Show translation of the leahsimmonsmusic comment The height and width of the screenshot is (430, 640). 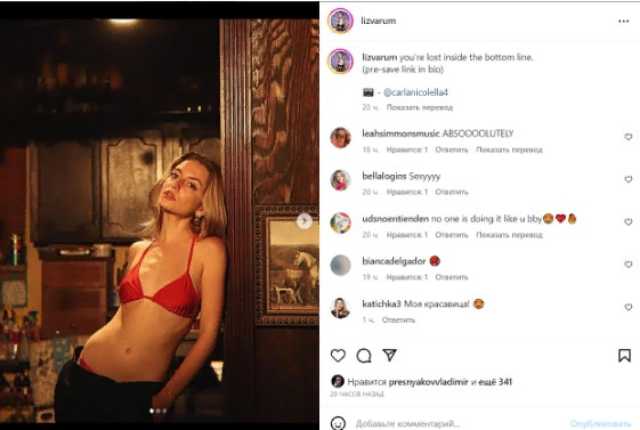[x=509, y=150]
